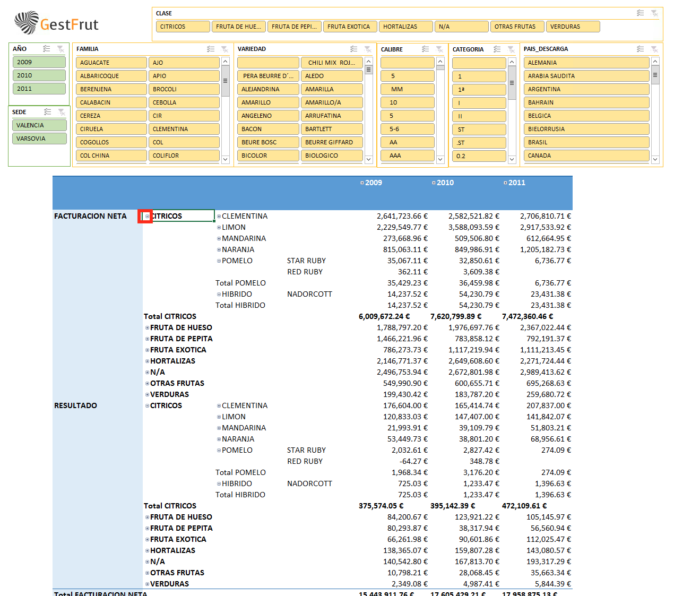Select BARTLETT in the VARIEDAD slicer

(x=332, y=129)
